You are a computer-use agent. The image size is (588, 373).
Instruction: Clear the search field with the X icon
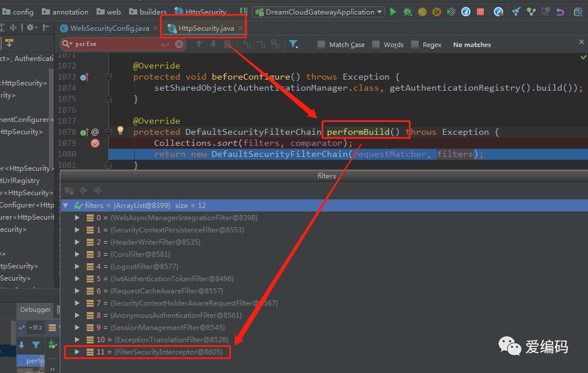(179, 44)
